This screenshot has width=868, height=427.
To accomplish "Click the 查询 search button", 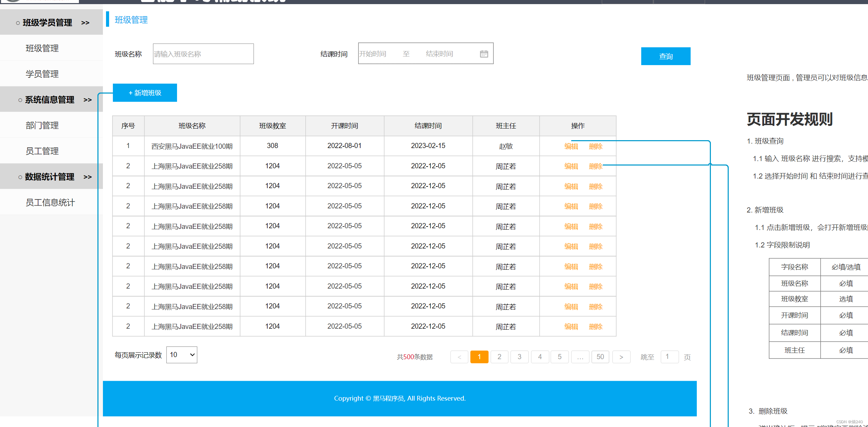I will 666,56.
